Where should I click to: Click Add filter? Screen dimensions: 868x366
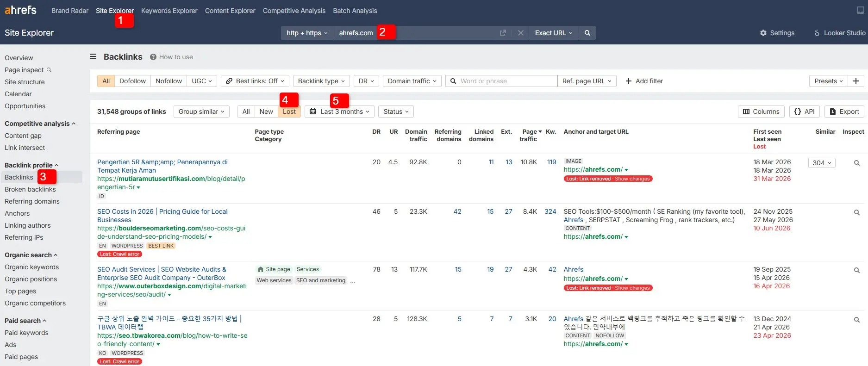[x=644, y=81]
